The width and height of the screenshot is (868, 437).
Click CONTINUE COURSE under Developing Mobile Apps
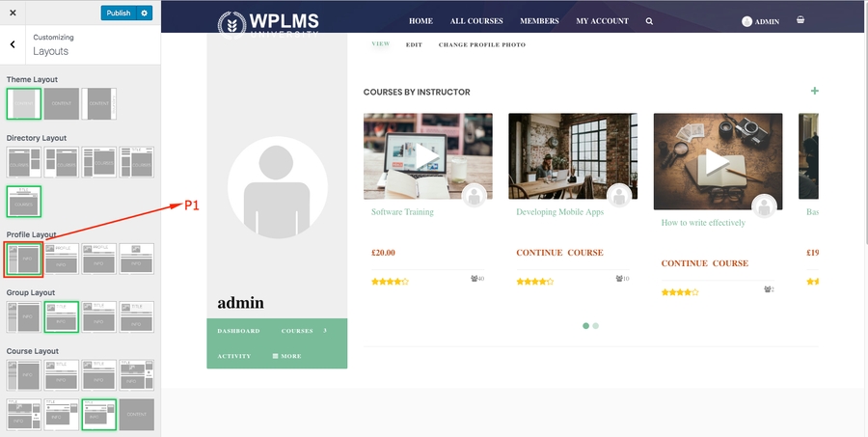coord(559,253)
